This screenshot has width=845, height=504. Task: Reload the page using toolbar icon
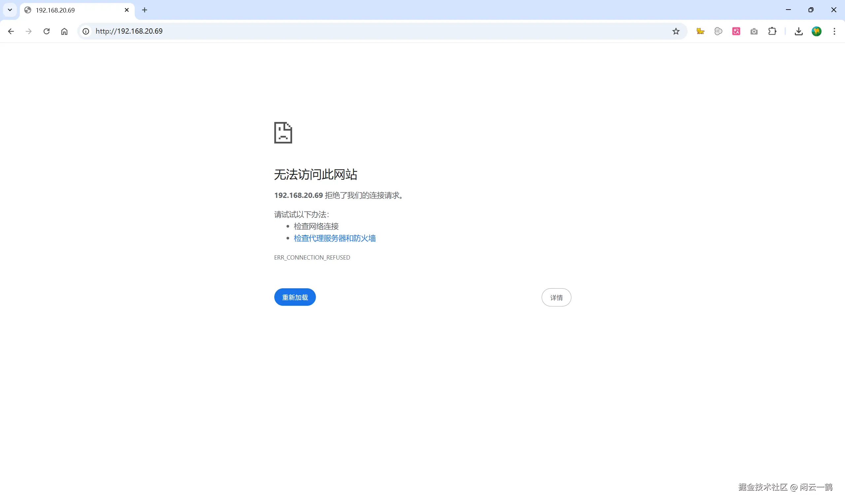[x=47, y=31]
